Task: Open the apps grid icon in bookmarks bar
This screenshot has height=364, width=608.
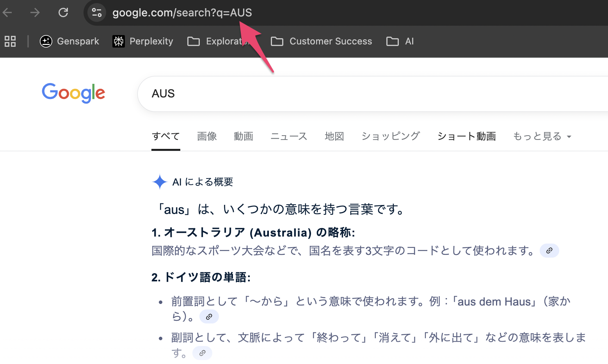Action: (x=10, y=41)
